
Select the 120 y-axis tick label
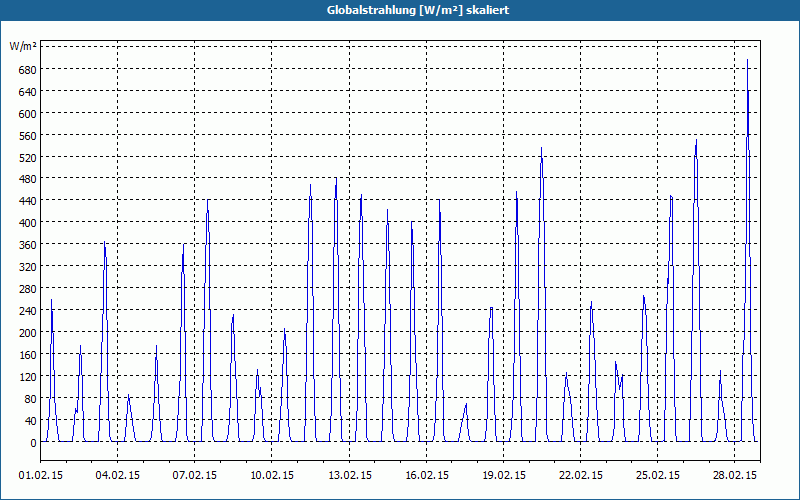point(29,377)
